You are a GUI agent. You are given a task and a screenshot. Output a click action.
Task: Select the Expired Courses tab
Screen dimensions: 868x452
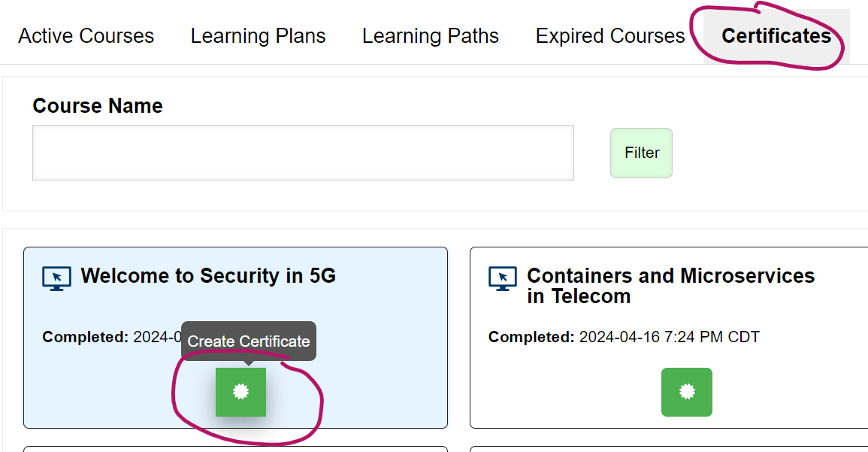tap(609, 36)
